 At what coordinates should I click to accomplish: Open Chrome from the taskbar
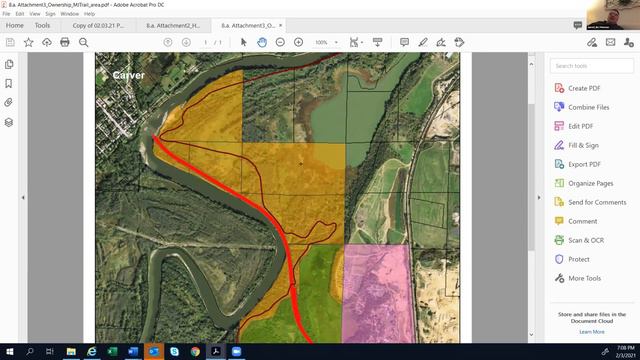(x=195, y=351)
